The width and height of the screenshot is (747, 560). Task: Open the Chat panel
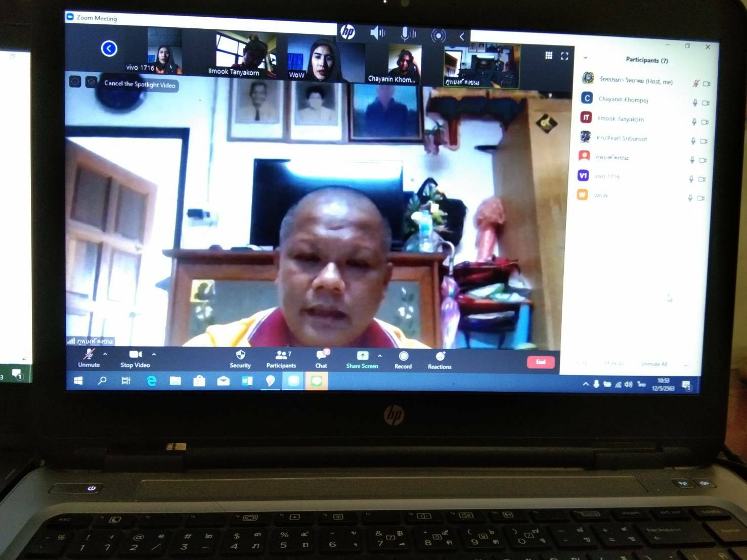click(321, 358)
